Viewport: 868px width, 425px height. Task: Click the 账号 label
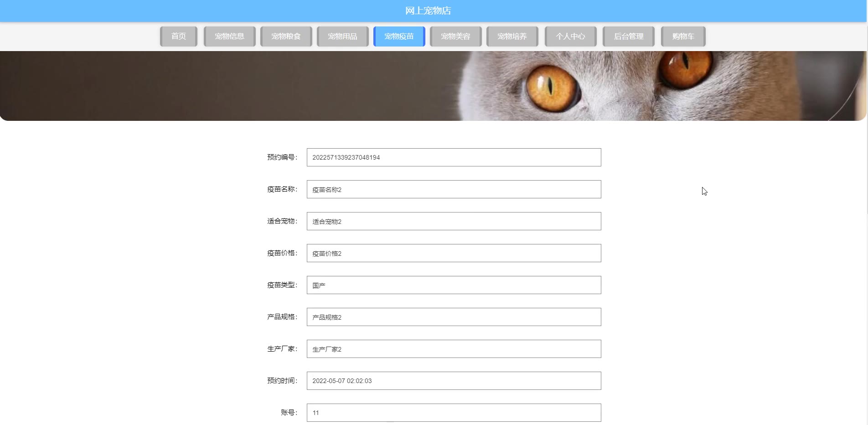pyautogui.click(x=289, y=413)
